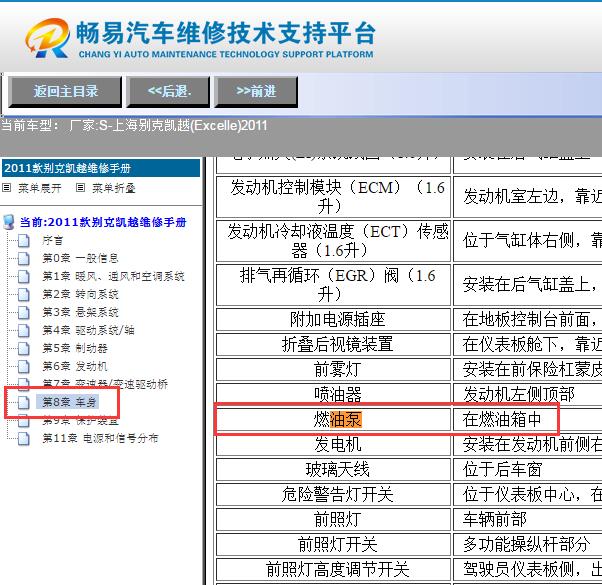The width and height of the screenshot is (602, 585).
Task: Click the 位于后车窗 cell
Action: (528, 469)
